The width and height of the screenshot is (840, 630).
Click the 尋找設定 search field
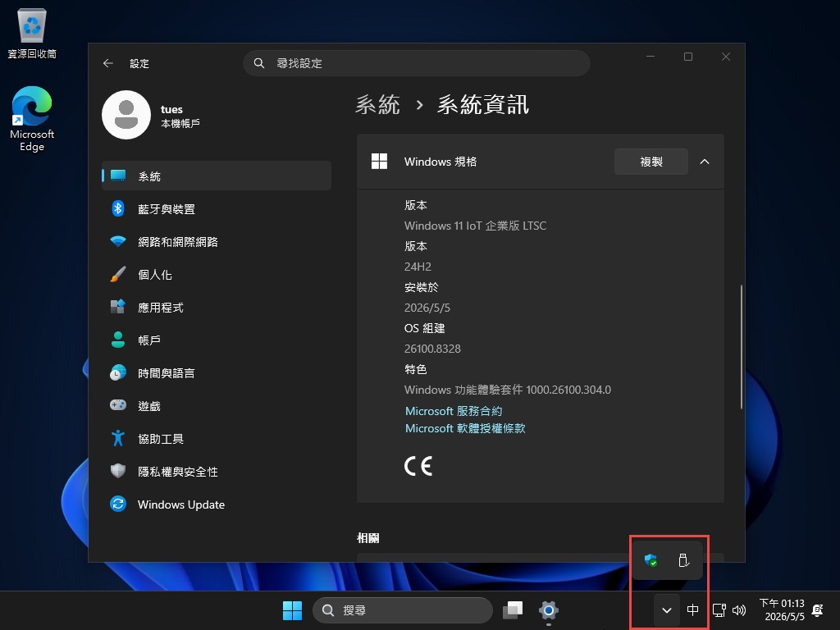pos(417,63)
